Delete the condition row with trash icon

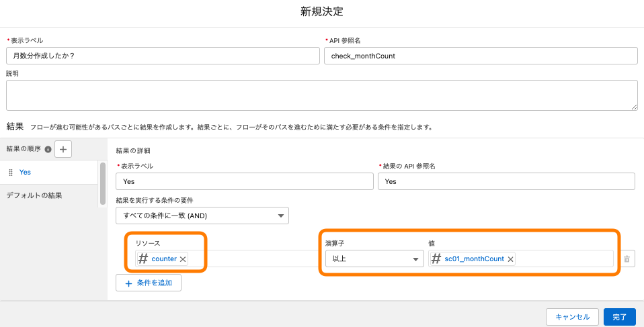627,259
